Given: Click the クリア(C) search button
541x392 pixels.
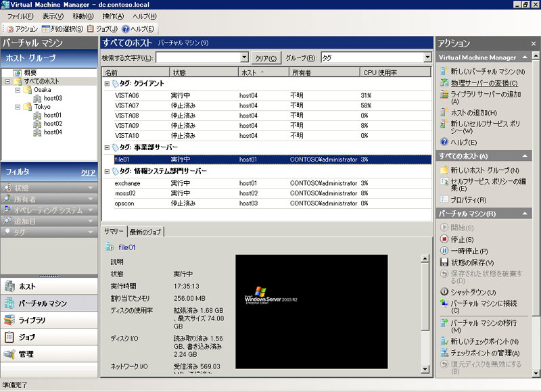Looking at the screenshot, I should point(266,58).
